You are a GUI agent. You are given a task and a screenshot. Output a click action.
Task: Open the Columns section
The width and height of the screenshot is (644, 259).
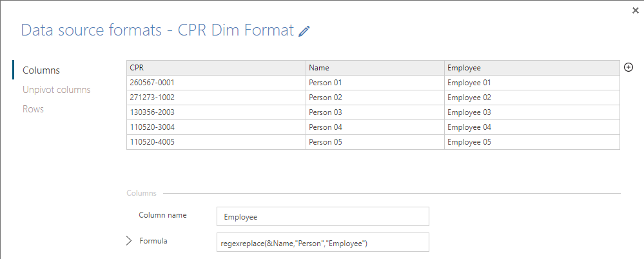coord(41,70)
